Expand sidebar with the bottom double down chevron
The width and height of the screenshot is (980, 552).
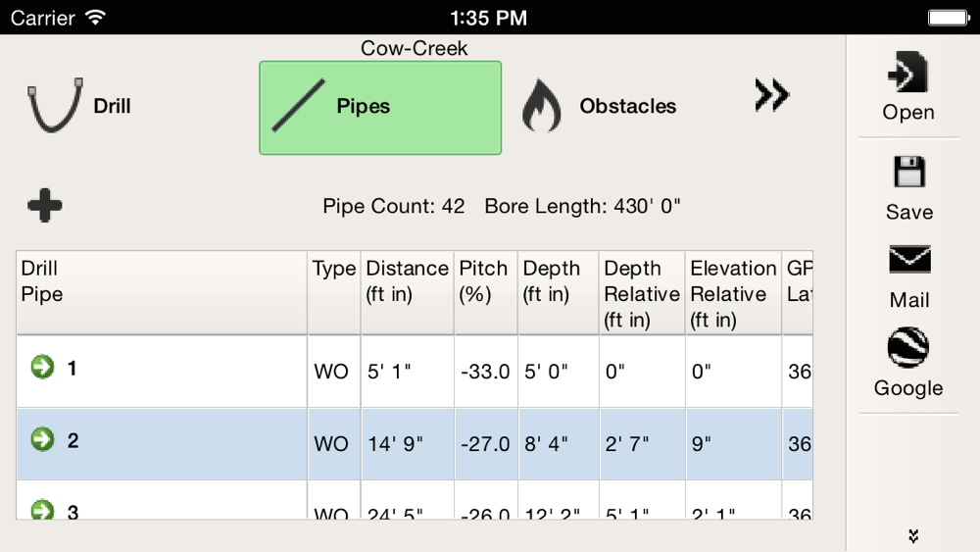(x=913, y=535)
